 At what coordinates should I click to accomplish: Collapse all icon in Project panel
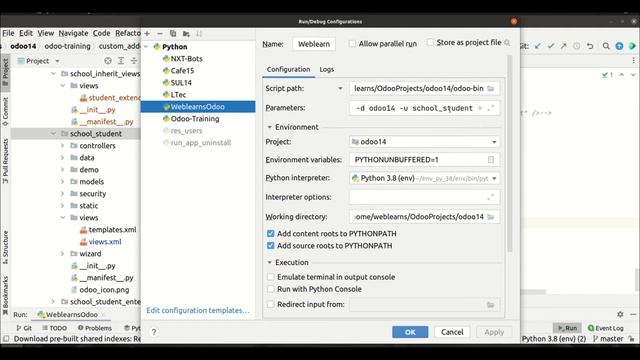(x=134, y=61)
